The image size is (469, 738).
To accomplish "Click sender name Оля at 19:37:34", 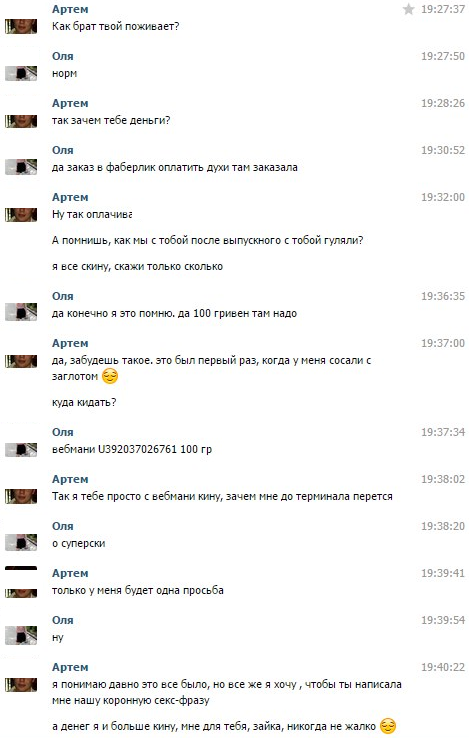I will click(x=63, y=432).
